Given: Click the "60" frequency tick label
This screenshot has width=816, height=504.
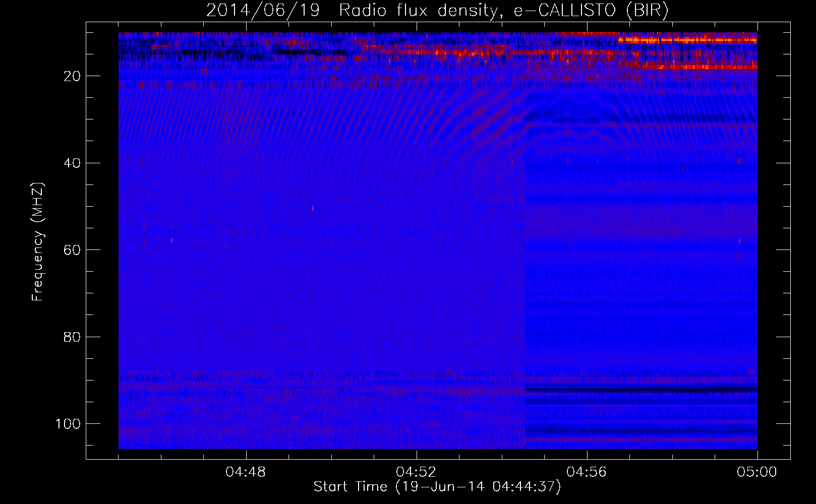Looking at the screenshot, I should coord(73,250).
